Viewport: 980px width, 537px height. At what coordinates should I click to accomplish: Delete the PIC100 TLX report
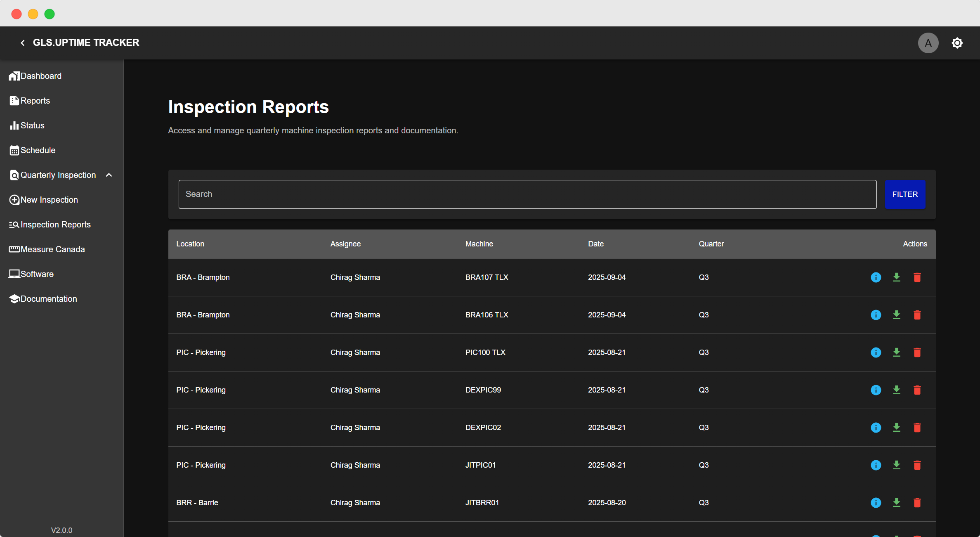coord(917,352)
